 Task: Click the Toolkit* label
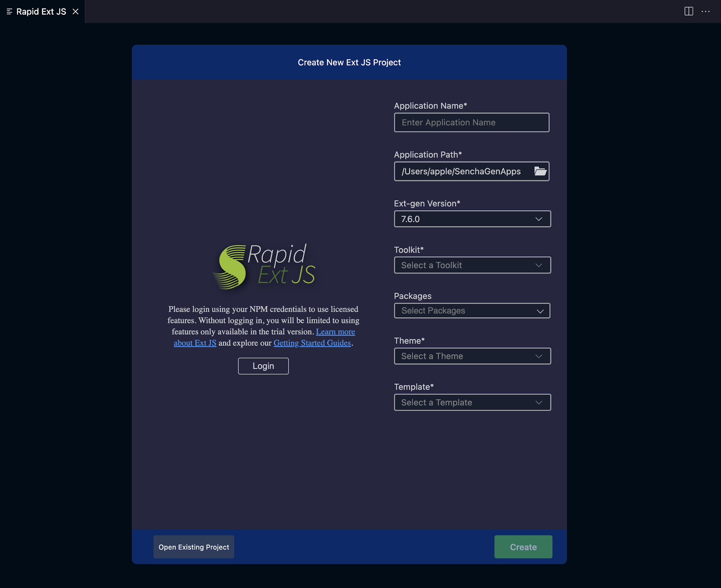409,250
